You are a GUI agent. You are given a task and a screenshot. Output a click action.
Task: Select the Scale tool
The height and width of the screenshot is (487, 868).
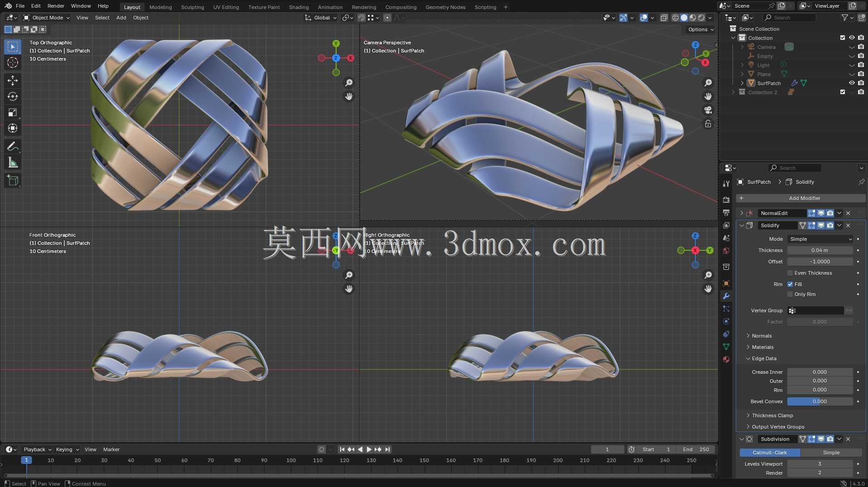pyautogui.click(x=13, y=112)
